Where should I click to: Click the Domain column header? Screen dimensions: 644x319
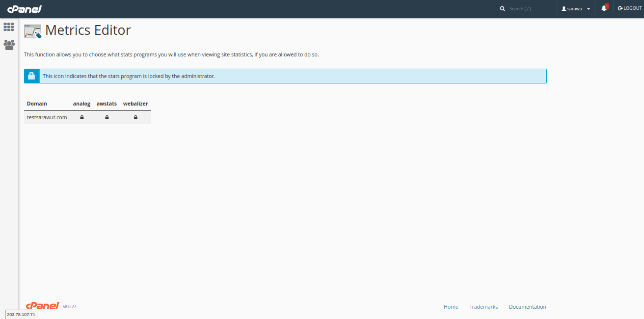coord(37,104)
